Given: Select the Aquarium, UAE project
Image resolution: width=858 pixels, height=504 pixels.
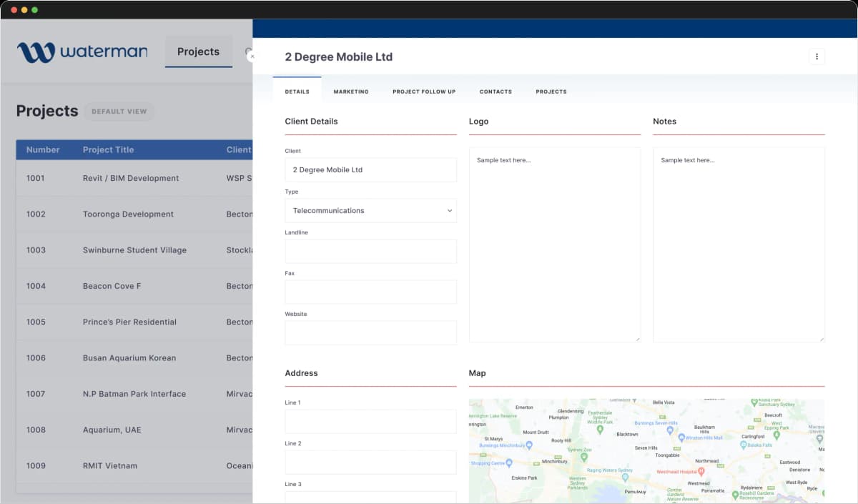Looking at the screenshot, I should pos(134,430).
